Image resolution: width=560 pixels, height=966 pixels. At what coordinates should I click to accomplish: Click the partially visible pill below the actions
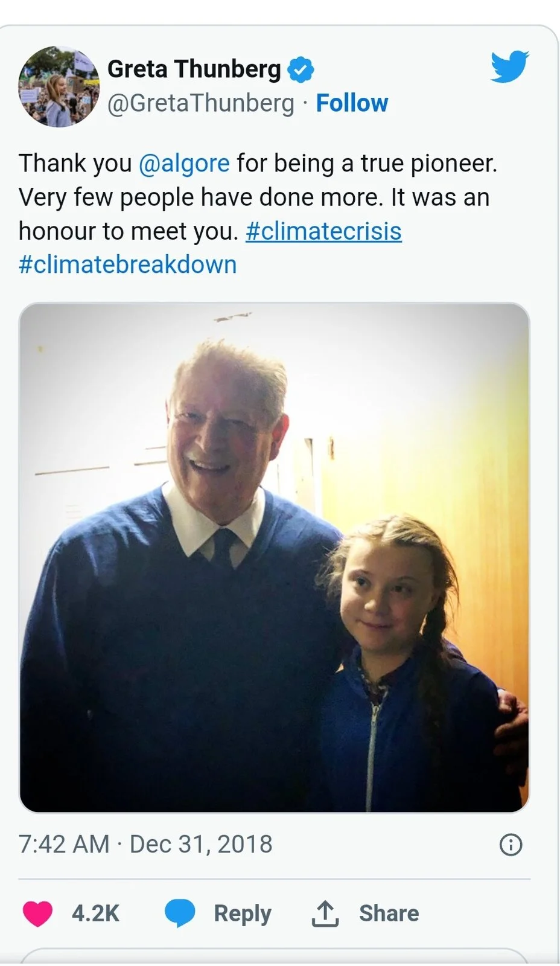[x=274, y=957]
